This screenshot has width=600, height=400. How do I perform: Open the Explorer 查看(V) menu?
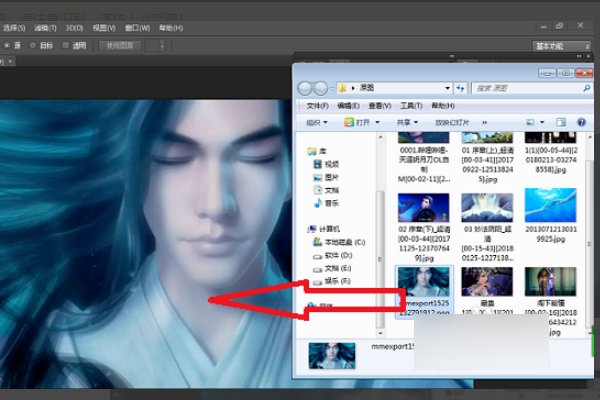coord(380,106)
